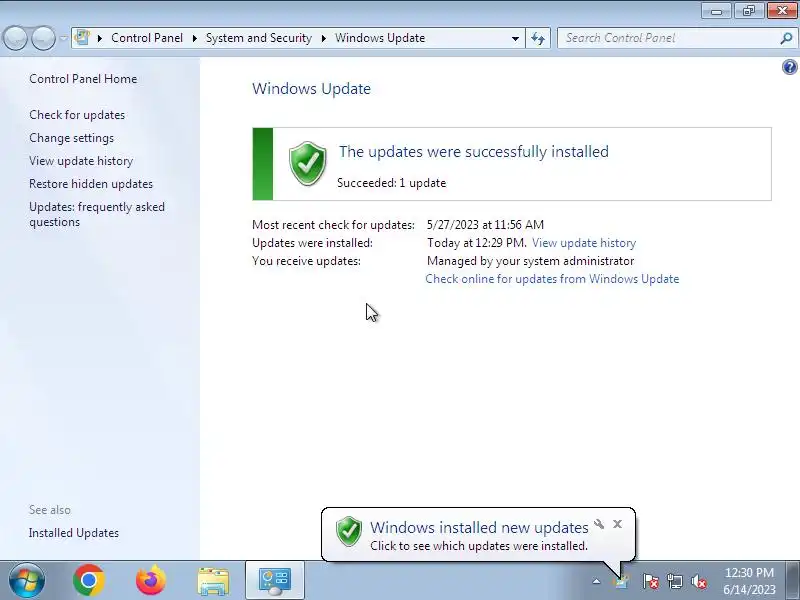
Task: Open notification options wrench icon
Action: (x=599, y=524)
